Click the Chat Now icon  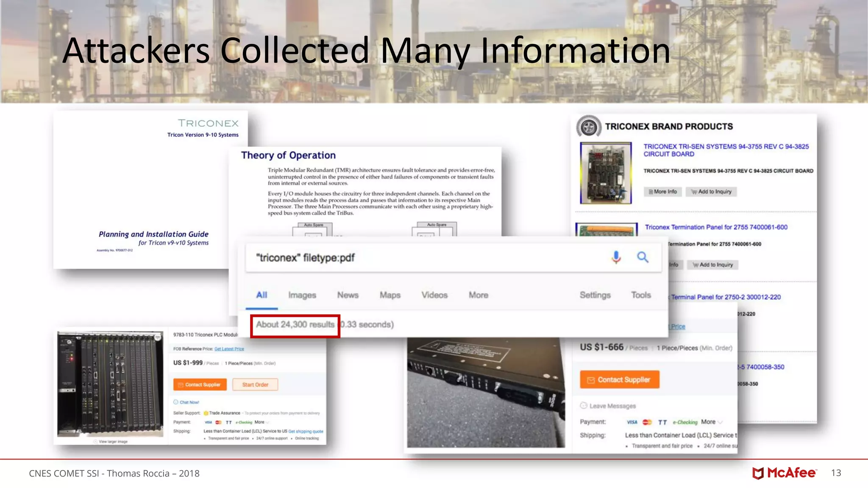(176, 402)
